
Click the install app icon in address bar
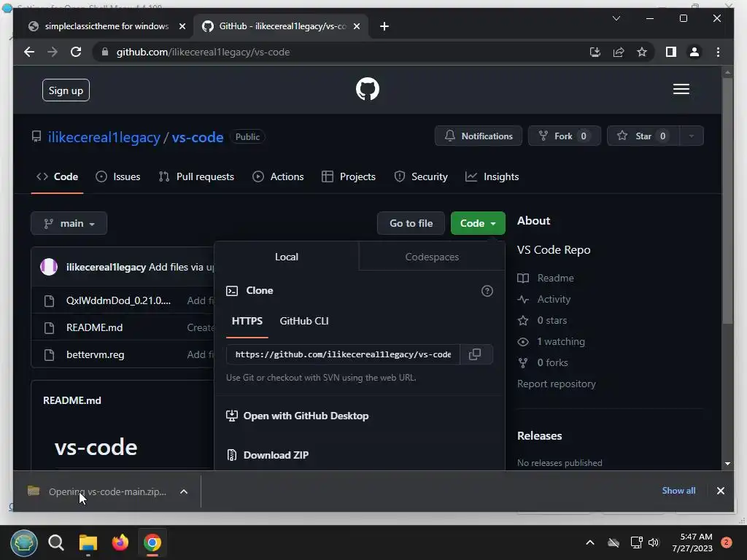coord(595,52)
